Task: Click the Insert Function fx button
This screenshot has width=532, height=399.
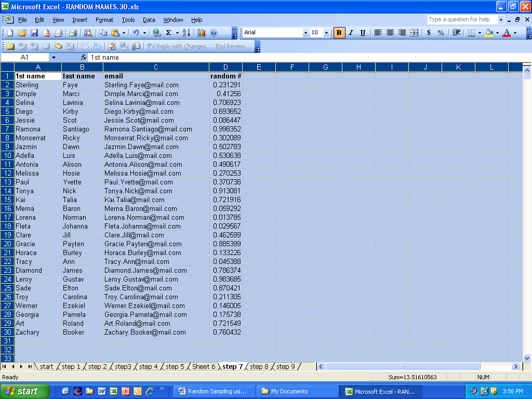Action: point(84,57)
